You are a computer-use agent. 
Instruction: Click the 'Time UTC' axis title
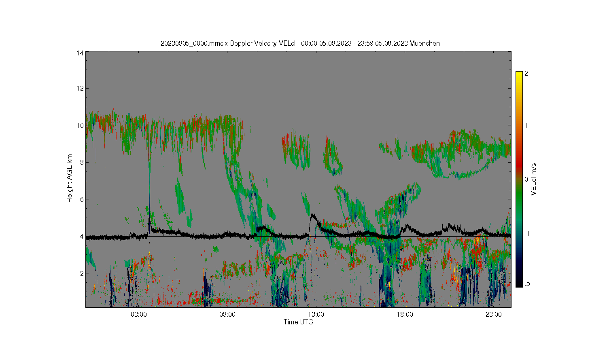tap(298, 322)
